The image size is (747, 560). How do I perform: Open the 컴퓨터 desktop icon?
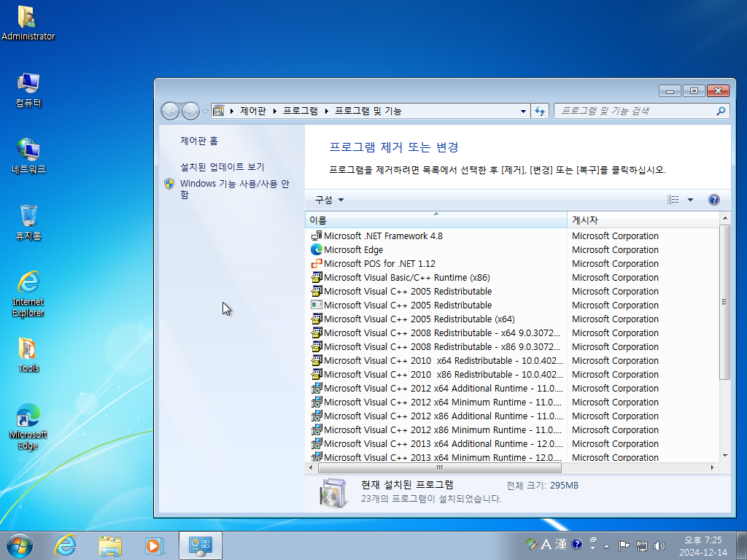pyautogui.click(x=28, y=90)
